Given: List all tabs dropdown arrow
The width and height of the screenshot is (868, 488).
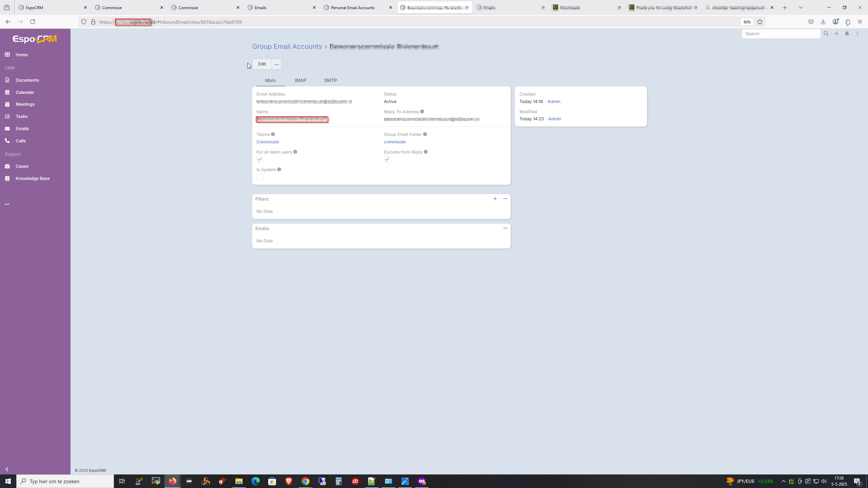Looking at the screenshot, I should pos(801,7).
